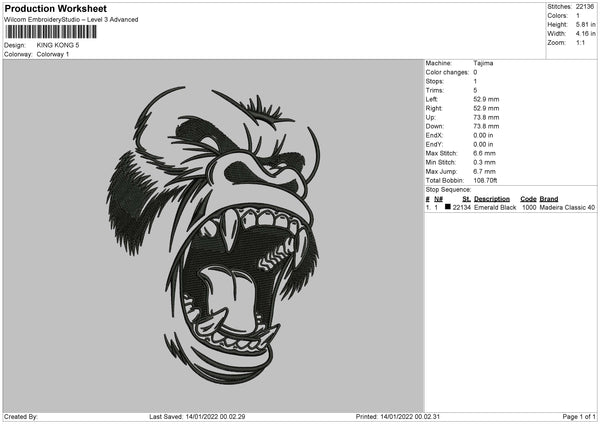Click the Total Bobbin value '108.70ft'
The height and width of the screenshot is (424, 600).
point(485,181)
